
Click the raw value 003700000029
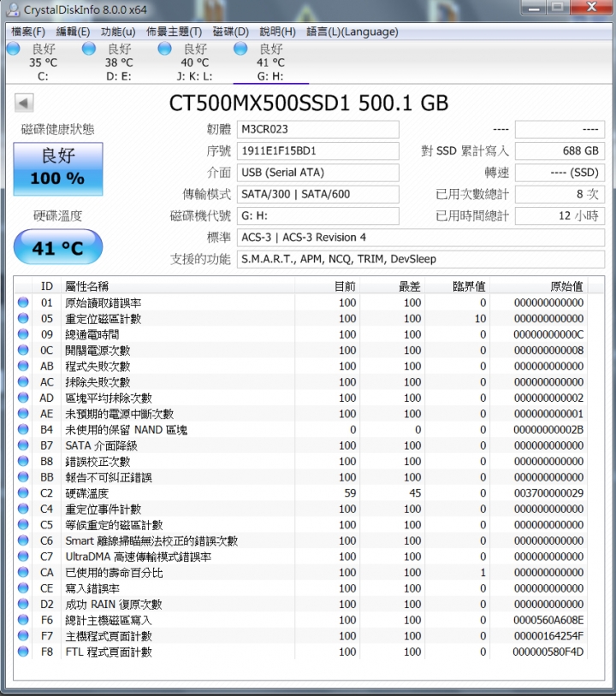click(548, 493)
